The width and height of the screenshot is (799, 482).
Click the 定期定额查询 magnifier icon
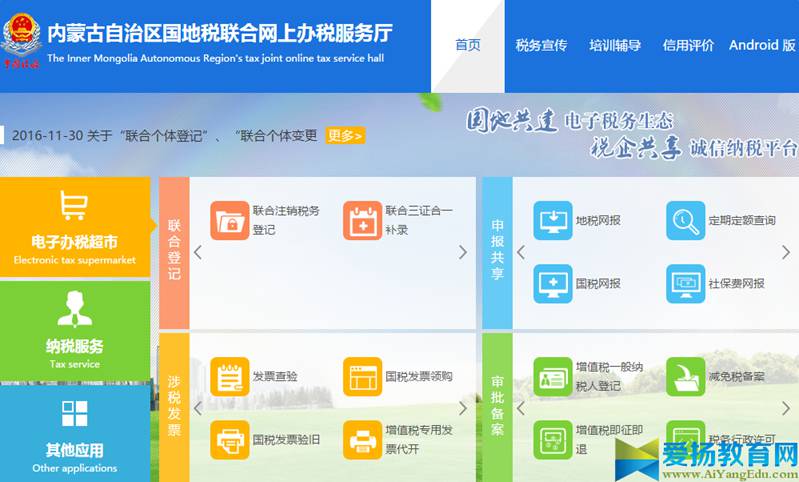pos(685,220)
